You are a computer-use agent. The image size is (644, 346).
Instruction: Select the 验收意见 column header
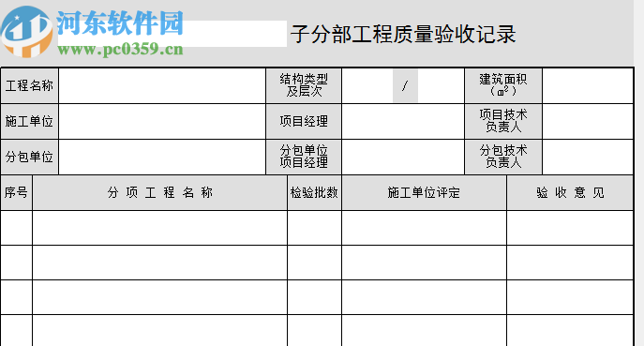(x=570, y=193)
